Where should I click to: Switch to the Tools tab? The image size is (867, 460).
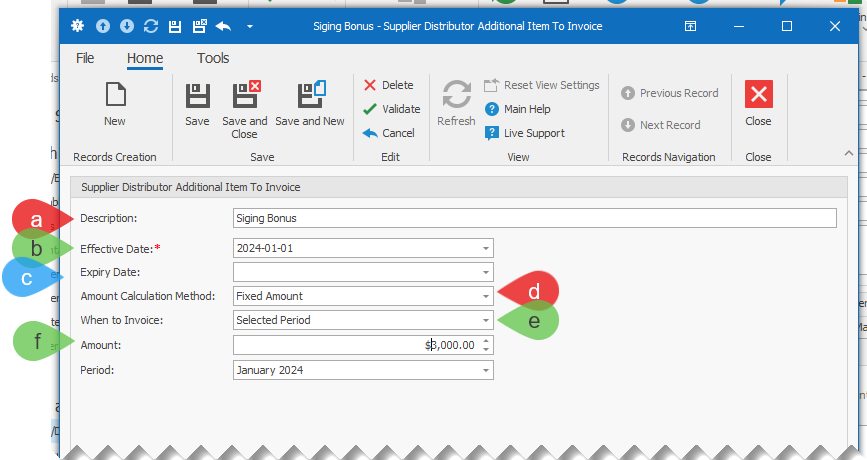pyautogui.click(x=213, y=59)
